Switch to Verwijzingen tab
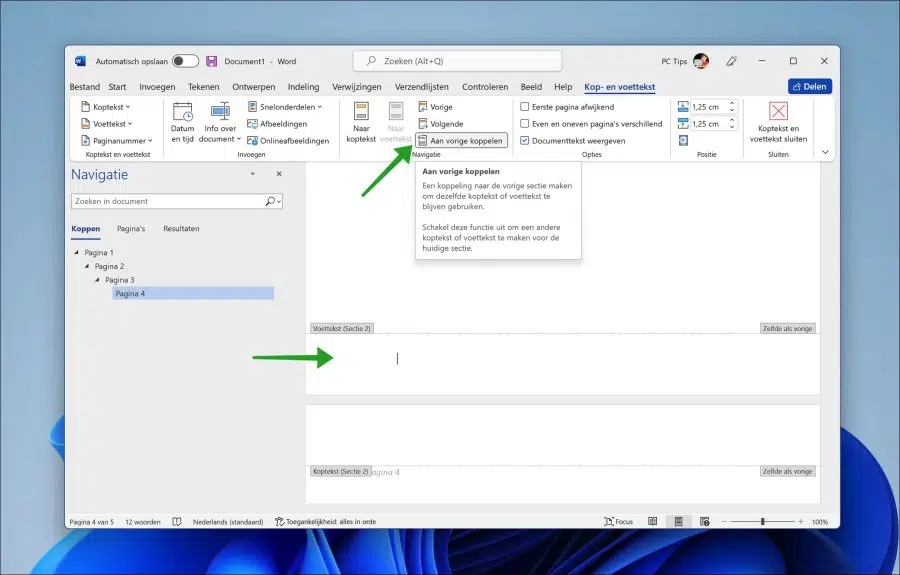Image resolution: width=900 pixels, height=575 pixels. (x=356, y=87)
